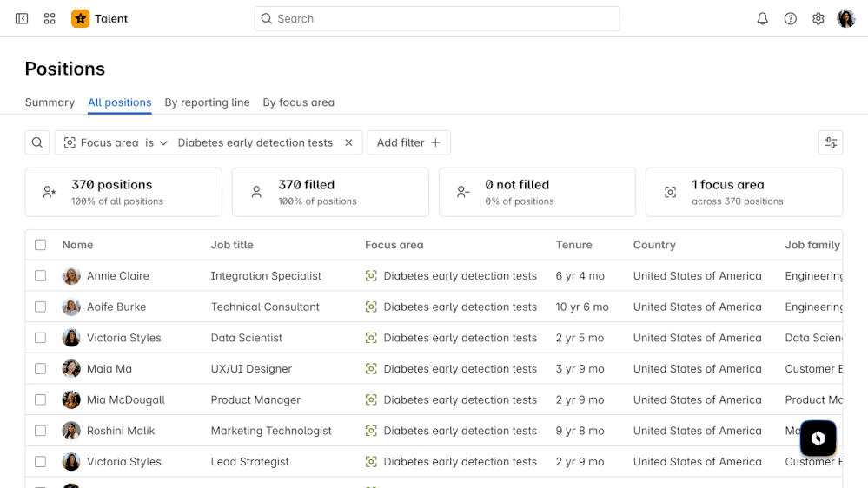This screenshot has width=868, height=488.
Task: Check the Lead Strategist row checkbox
Action: tap(41, 461)
